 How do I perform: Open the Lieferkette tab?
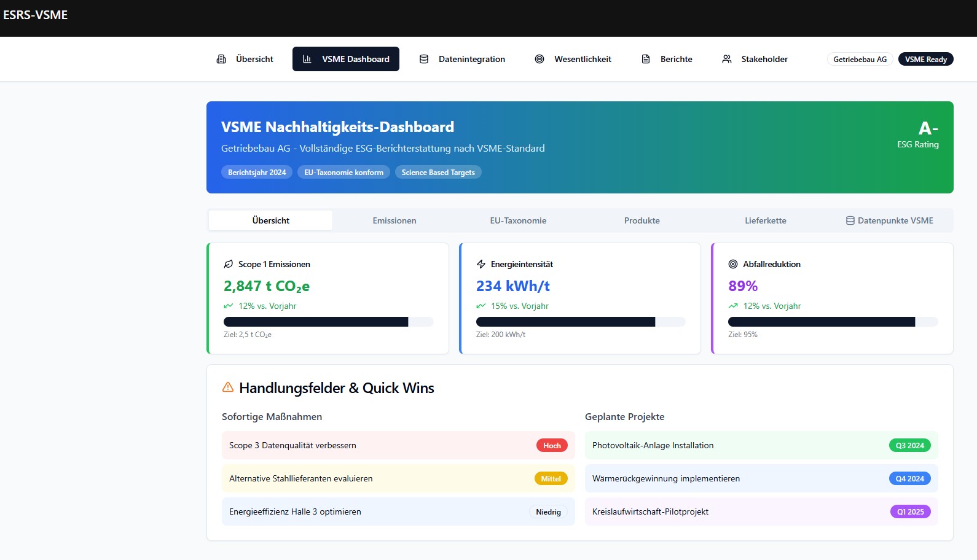(x=765, y=220)
